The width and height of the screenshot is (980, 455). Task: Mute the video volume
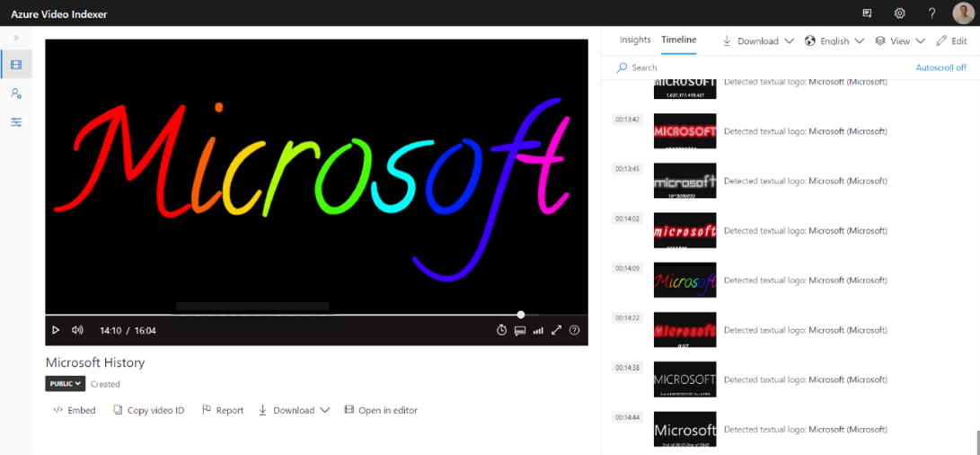(x=77, y=330)
